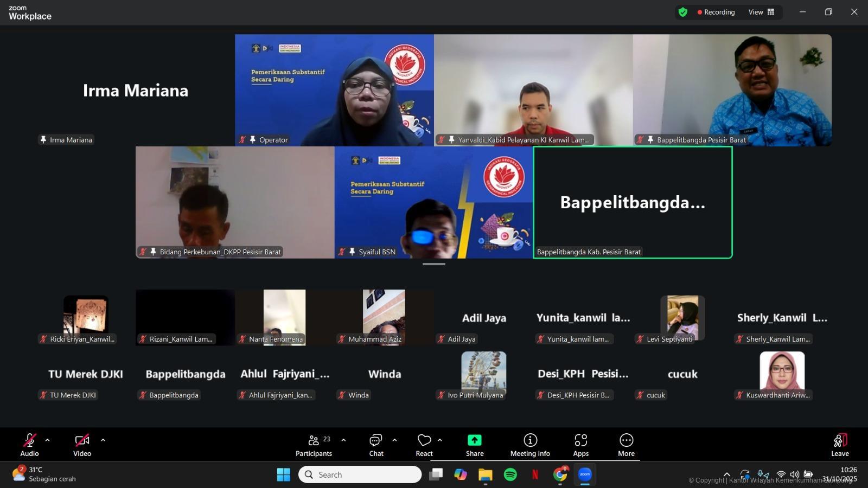Open Spotify from the taskbar
The width and height of the screenshot is (868, 488).
[510, 475]
